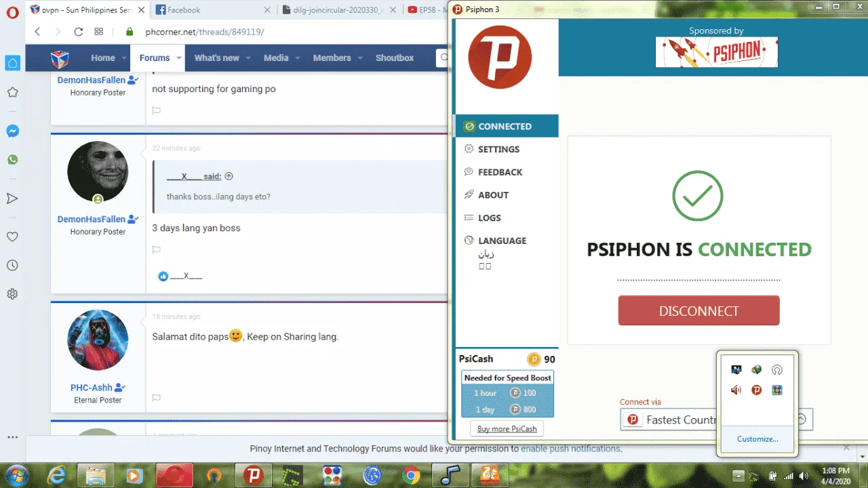Open Psiphon FEEDBACK section
Image resolution: width=868 pixels, height=488 pixels.
[500, 172]
